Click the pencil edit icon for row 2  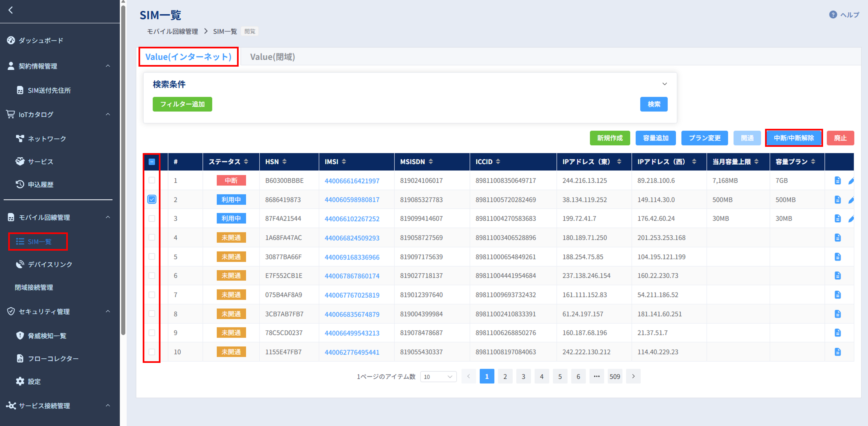click(x=851, y=200)
